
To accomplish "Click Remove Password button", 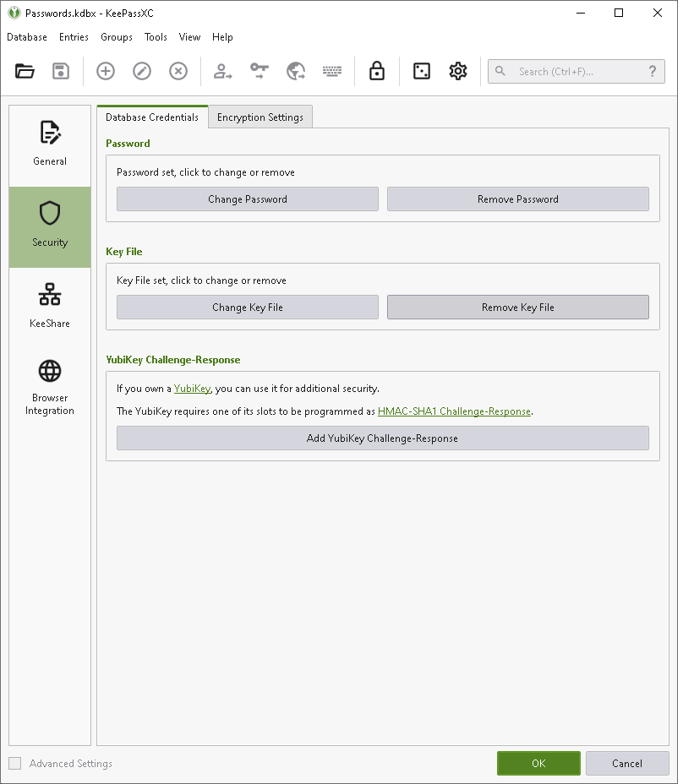I will click(x=518, y=199).
